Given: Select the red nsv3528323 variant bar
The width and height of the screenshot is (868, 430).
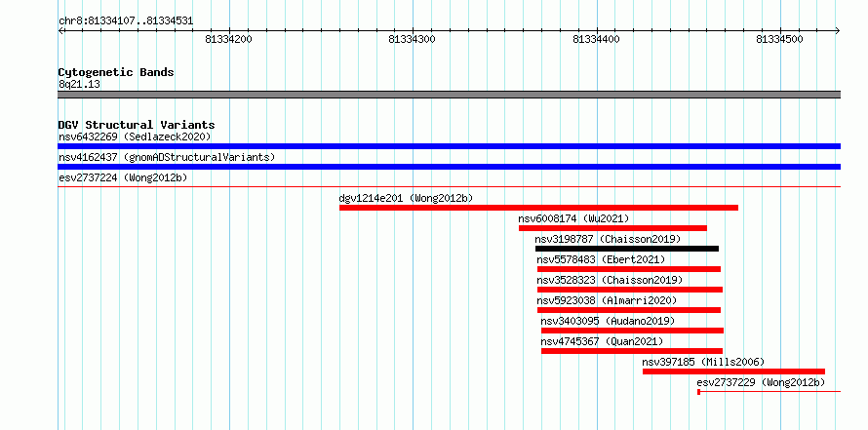Looking at the screenshot, I should coord(630,290).
